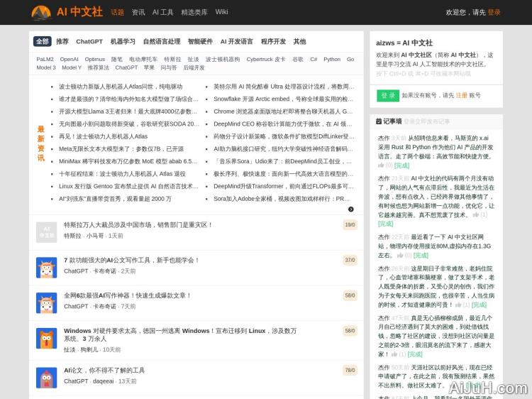Viewport: 532px width, 399px height.
Task: Open the Python tag
Action: click(332, 59)
